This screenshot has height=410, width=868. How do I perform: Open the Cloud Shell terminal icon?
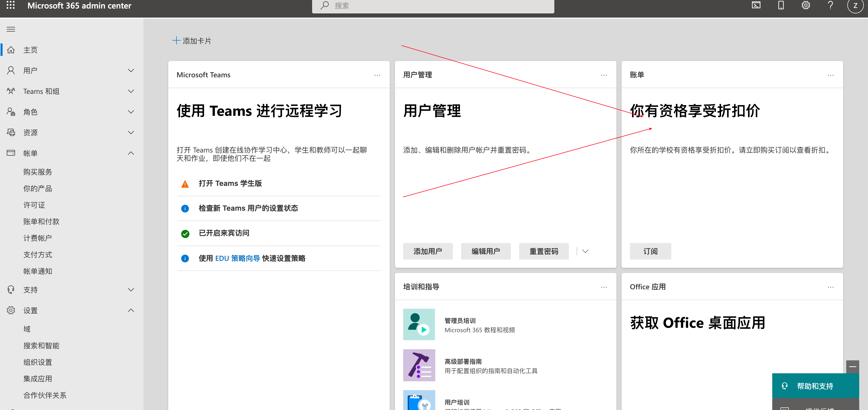(x=756, y=5)
